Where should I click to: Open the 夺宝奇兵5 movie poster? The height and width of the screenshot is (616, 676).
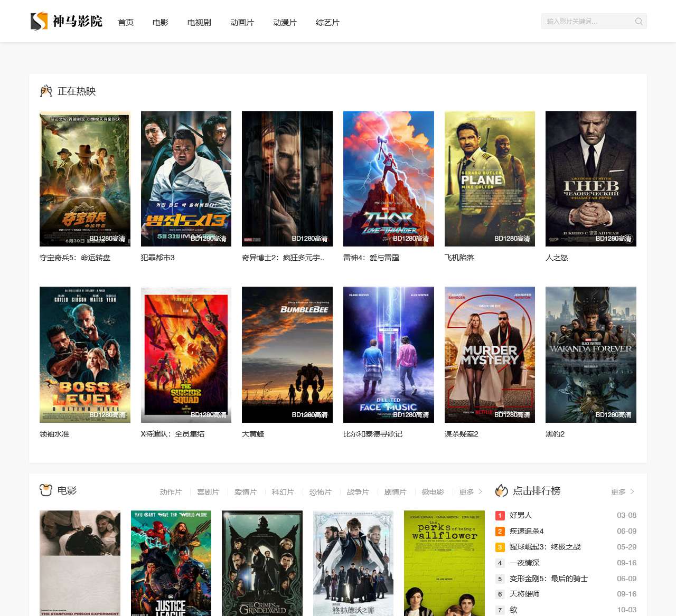click(x=85, y=178)
